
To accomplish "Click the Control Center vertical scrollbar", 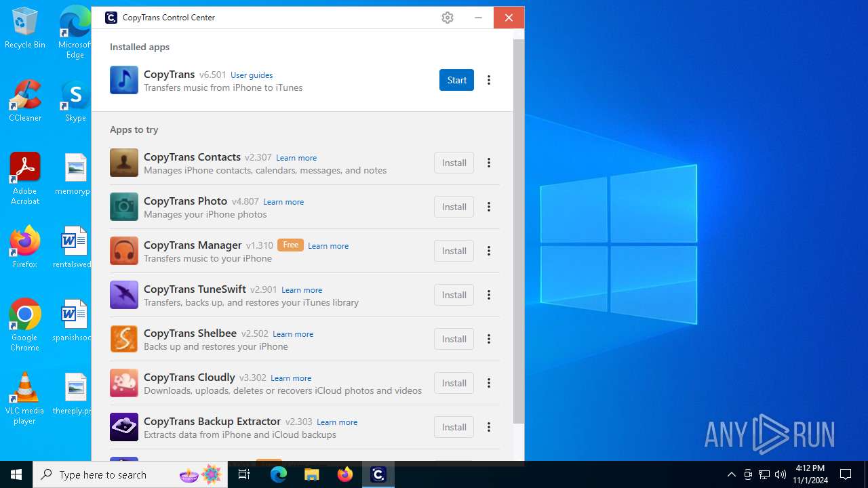I will (x=519, y=230).
